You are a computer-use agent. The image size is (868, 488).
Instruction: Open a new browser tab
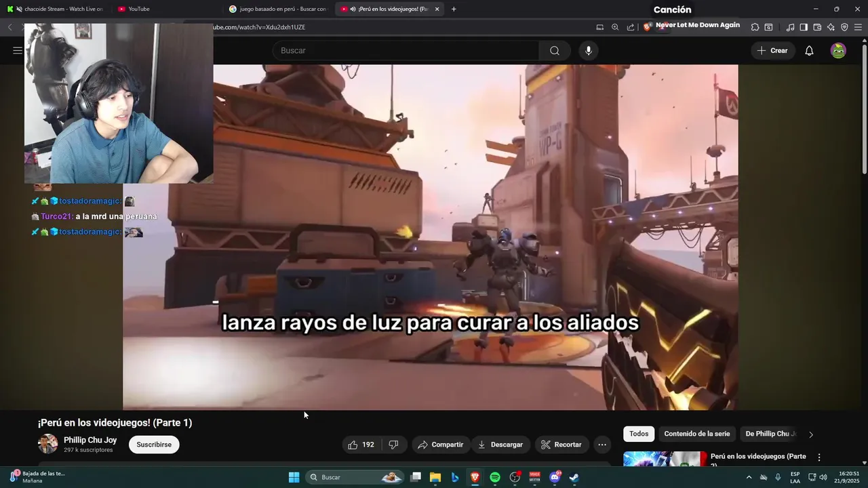tap(454, 9)
